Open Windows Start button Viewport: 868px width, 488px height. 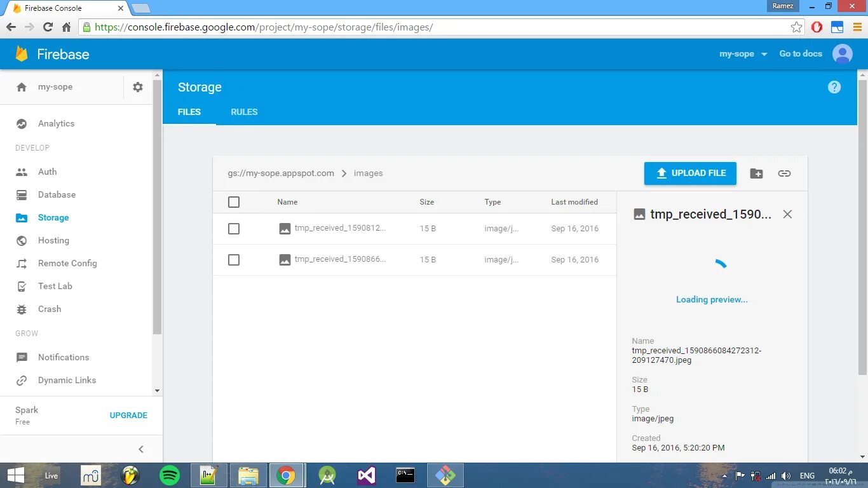(x=15, y=475)
